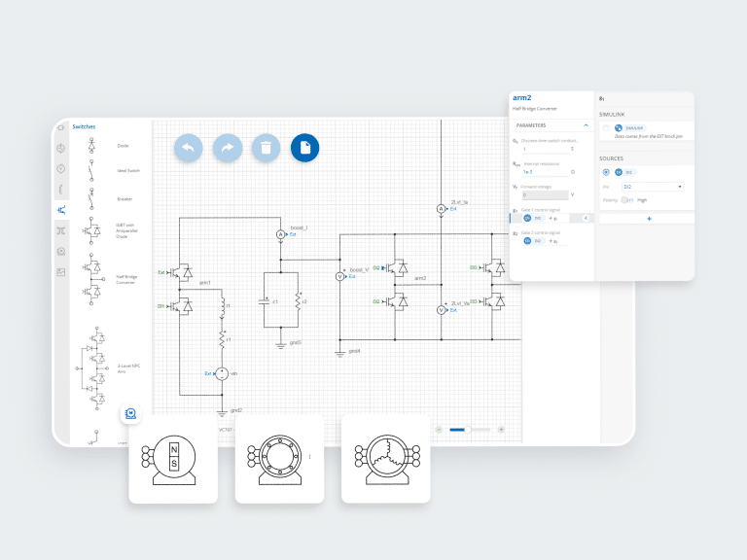
Task: Click the Switches panel heading
Action: [x=84, y=126]
